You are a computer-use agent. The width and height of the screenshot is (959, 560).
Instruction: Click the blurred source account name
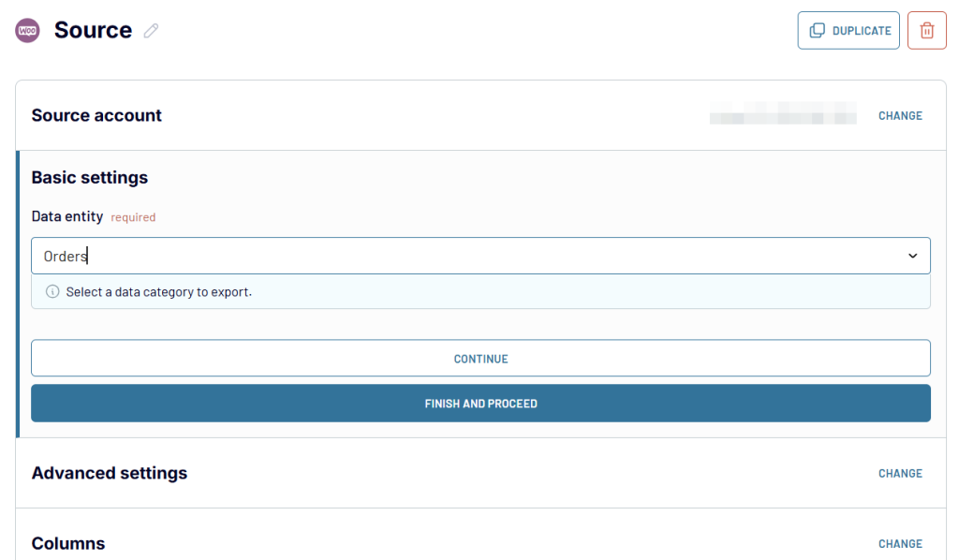click(x=783, y=113)
